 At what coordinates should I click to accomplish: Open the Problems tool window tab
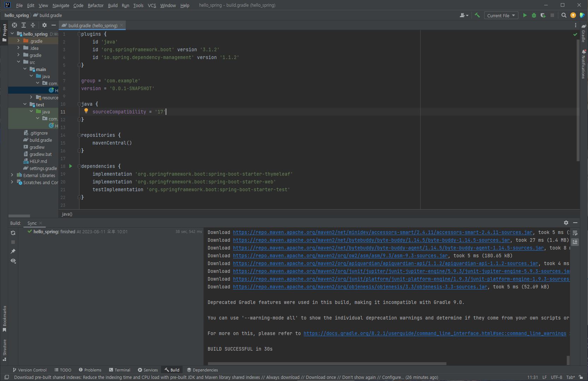click(x=90, y=370)
